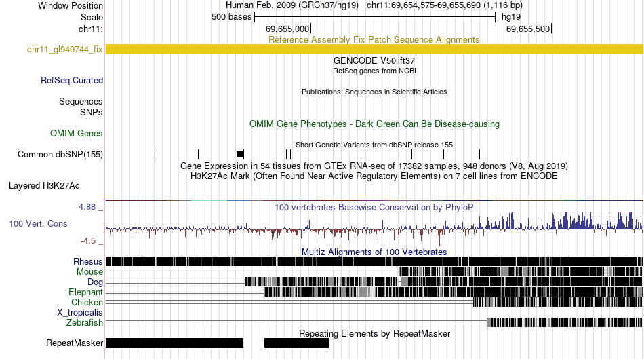644x359 pixels.
Task: Open the 100 Vert. Cons label
Action: click(x=38, y=223)
